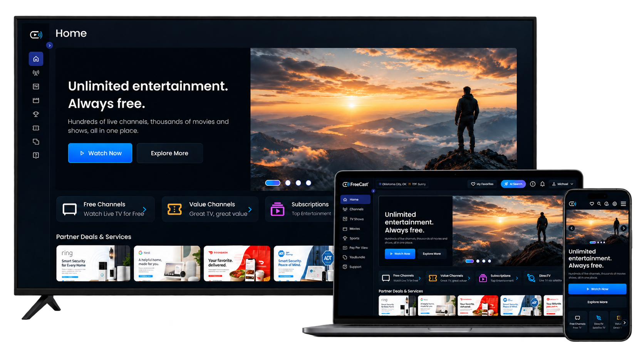Select the second carousel dot on the TV
The height and width of the screenshot is (362, 644).
tap(288, 183)
